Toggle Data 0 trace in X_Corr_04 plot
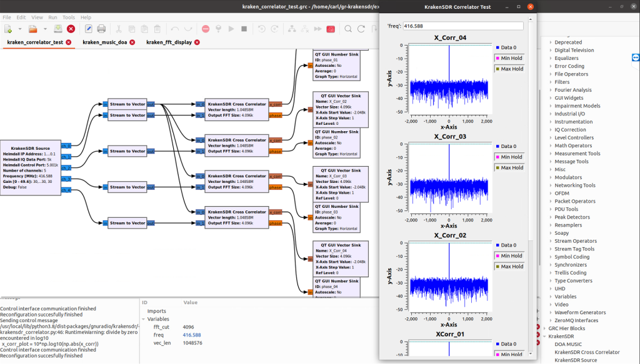The height and width of the screenshot is (364, 640). [506, 47]
